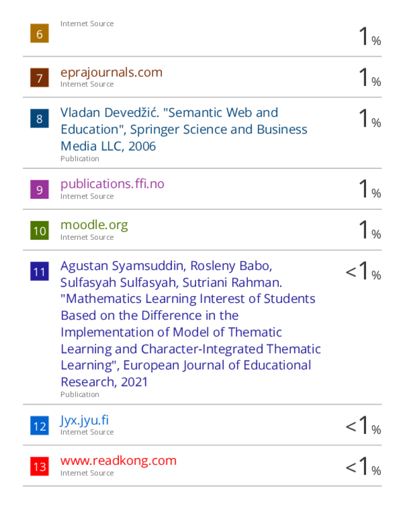Screen dimensions: 411x532
Task: Click the <1% match for www.readkong.com
Action: (363, 466)
